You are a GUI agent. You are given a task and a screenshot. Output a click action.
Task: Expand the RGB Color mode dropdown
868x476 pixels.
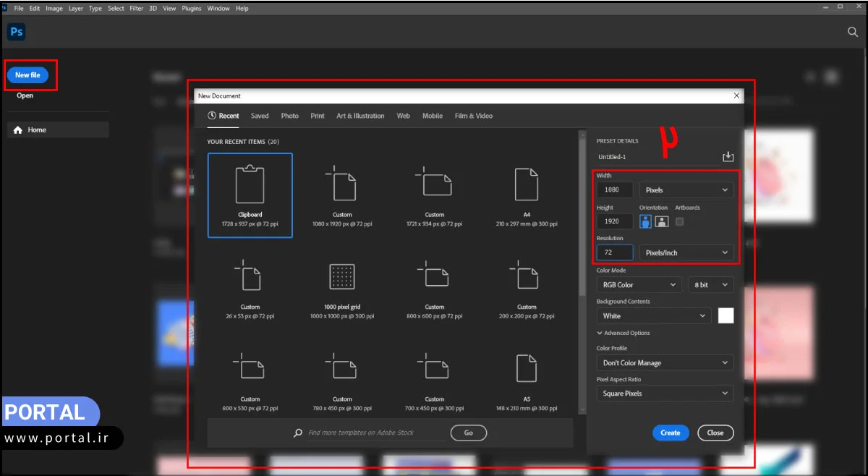coord(638,285)
